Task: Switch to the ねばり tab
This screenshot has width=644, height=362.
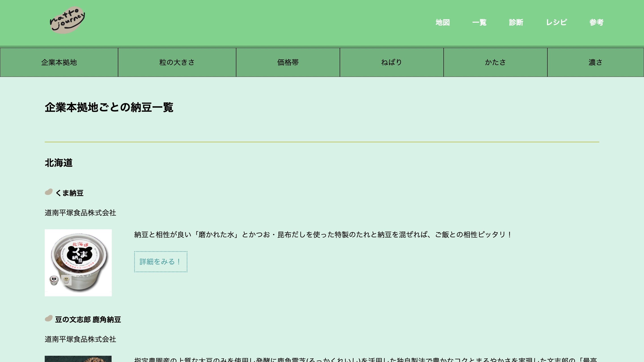Action: pos(391,62)
